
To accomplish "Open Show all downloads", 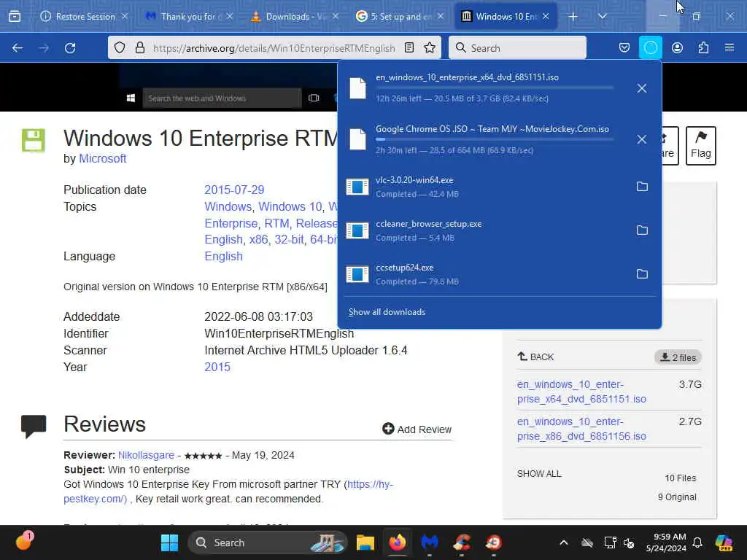I will pos(387,312).
